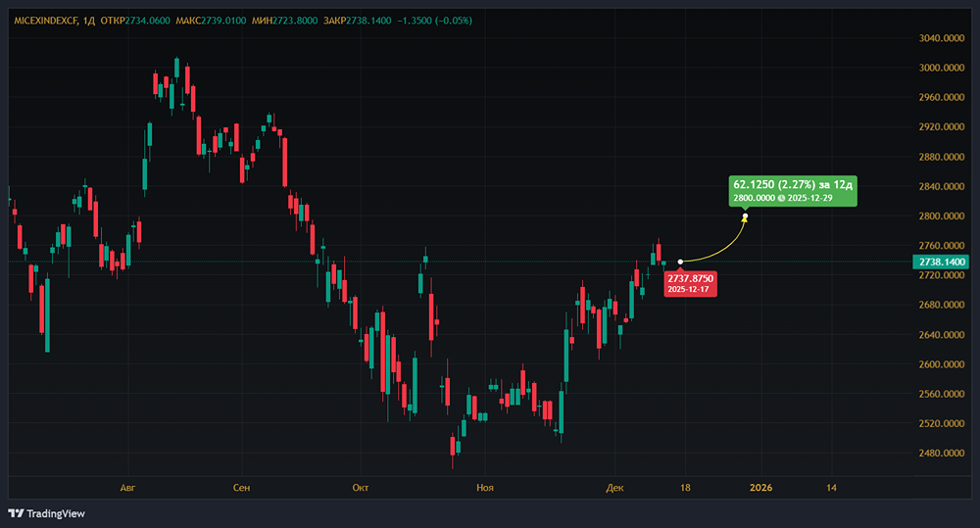Click the close price value 2738.1400 in header

(x=368, y=21)
